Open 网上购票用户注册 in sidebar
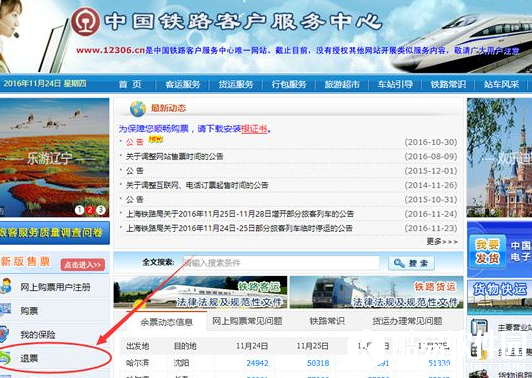Screen dimensions: 532x378 (55, 287)
